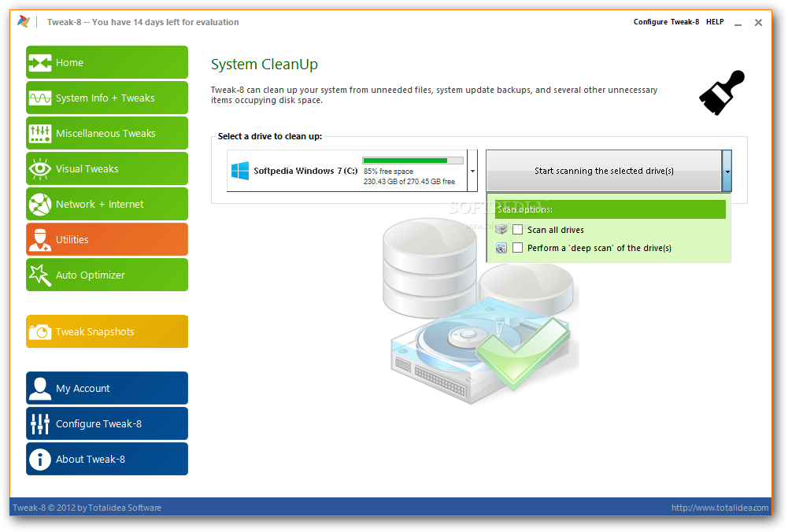Click the System Info waveform icon
The image size is (788, 532).
tap(39, 98)
